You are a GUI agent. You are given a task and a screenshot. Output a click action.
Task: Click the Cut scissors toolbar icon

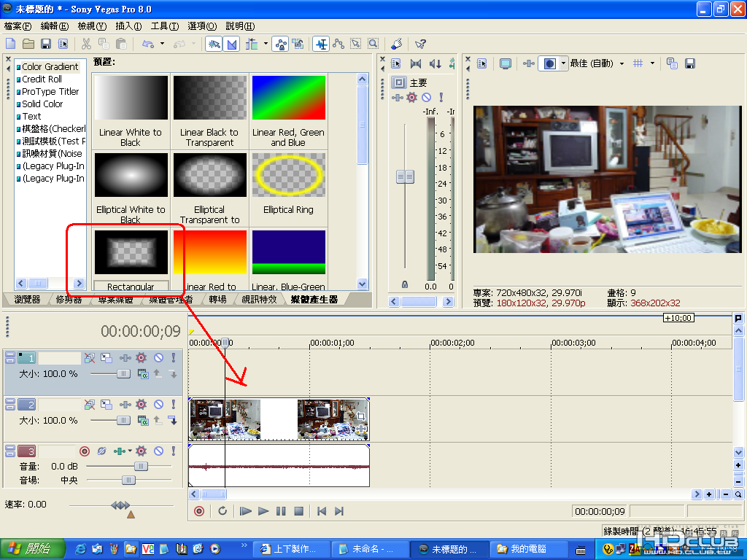click(86, 44)
